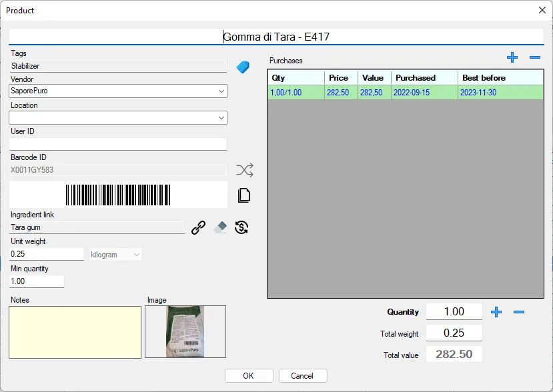The width and height of the screenshot is (553, 392).
Task: Open the kilogram unit dropdown
Action: click(115, 255)
